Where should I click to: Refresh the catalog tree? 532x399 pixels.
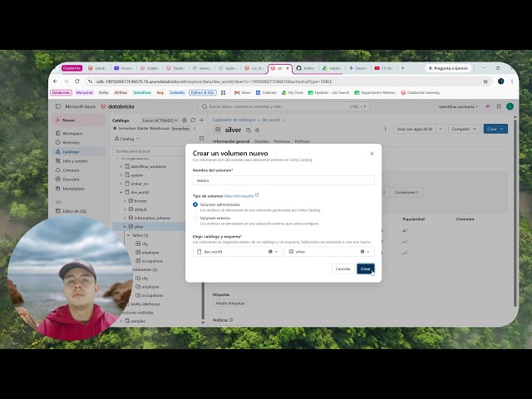pyautogui.click(x=193, y=120)
